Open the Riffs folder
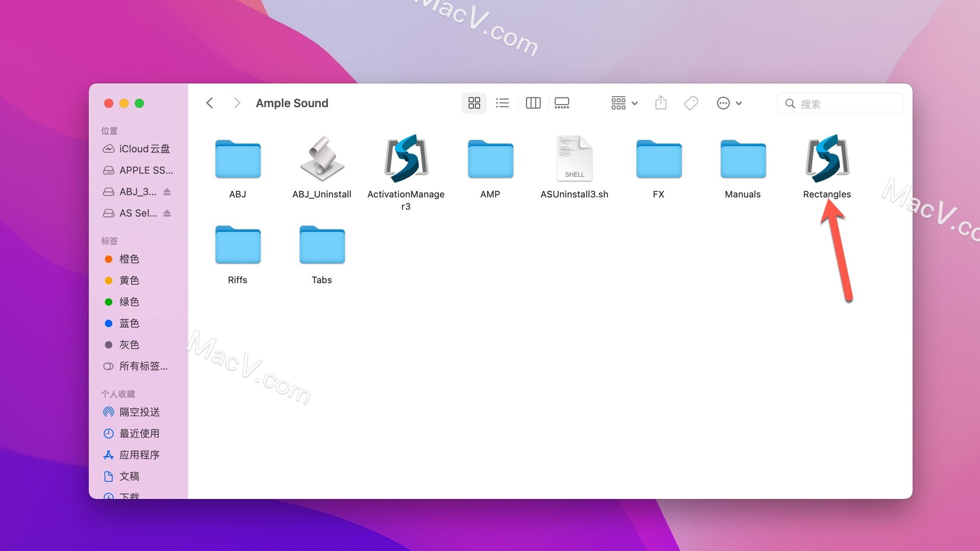 point(238,244)
